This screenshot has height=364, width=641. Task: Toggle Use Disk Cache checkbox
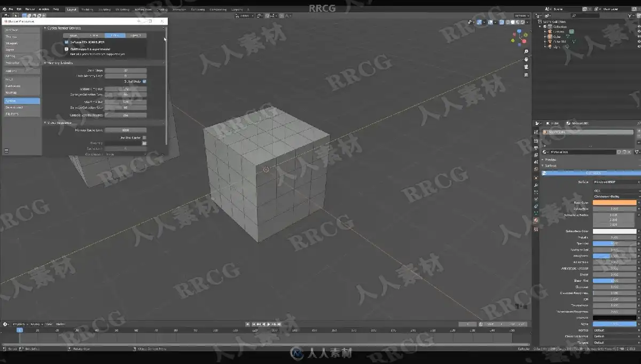click(x=144, y=138)
